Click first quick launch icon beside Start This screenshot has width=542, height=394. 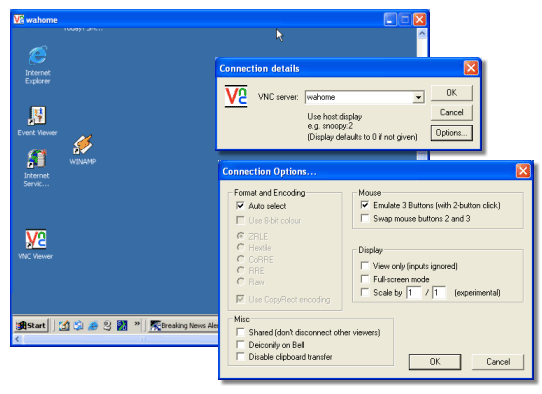point(64,325)
